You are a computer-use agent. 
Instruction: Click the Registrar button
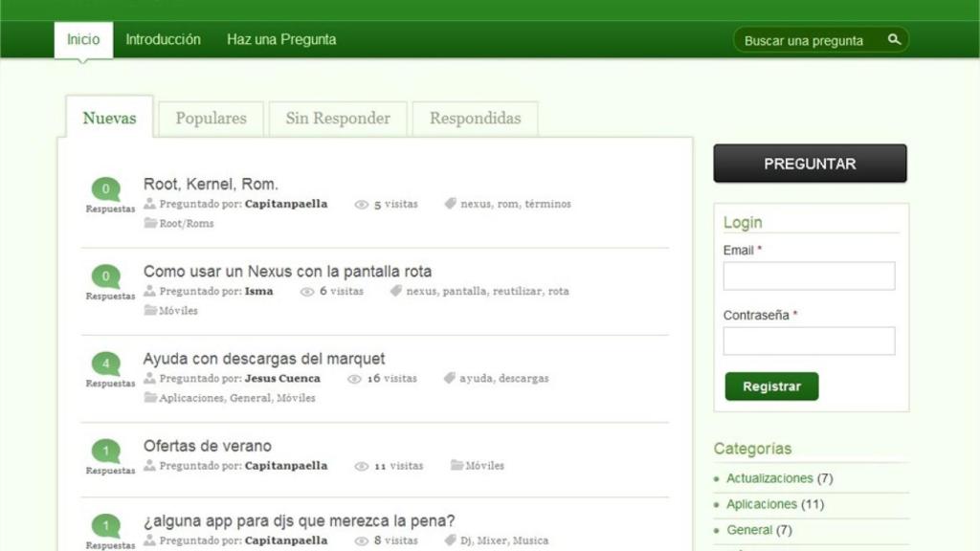[771, 386]
